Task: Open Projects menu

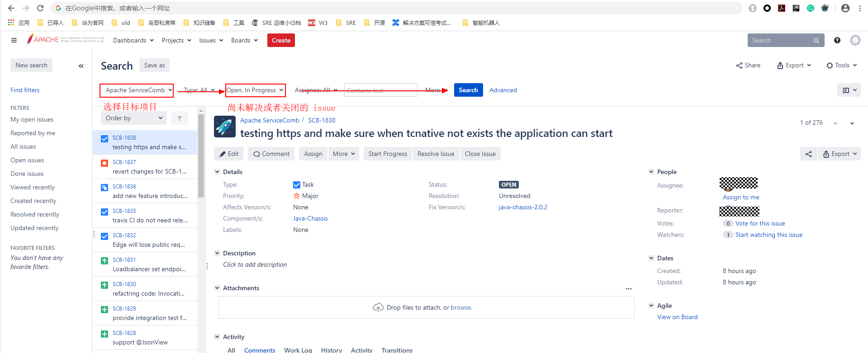Action: [x=176, y=40]
